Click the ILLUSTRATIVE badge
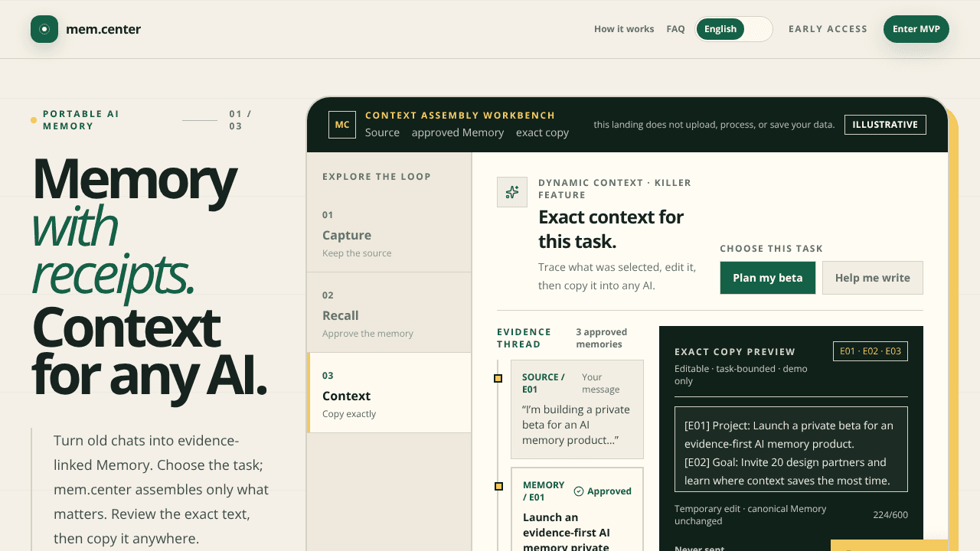The height and width of the screenshot is (551, 980). pyautogui.click(x=885, y=125)
